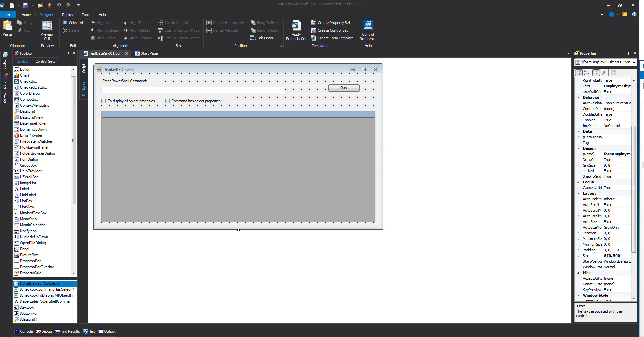Screen dimensions: 644x337
Task: Check 'Command has select properties' checkbox
Action: pos(168,101)
